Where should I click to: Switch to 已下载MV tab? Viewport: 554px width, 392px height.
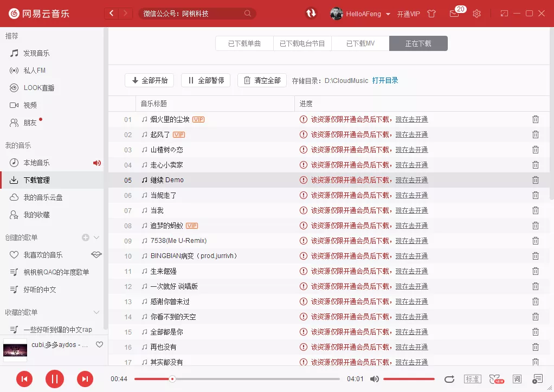[x=360, y=43]
